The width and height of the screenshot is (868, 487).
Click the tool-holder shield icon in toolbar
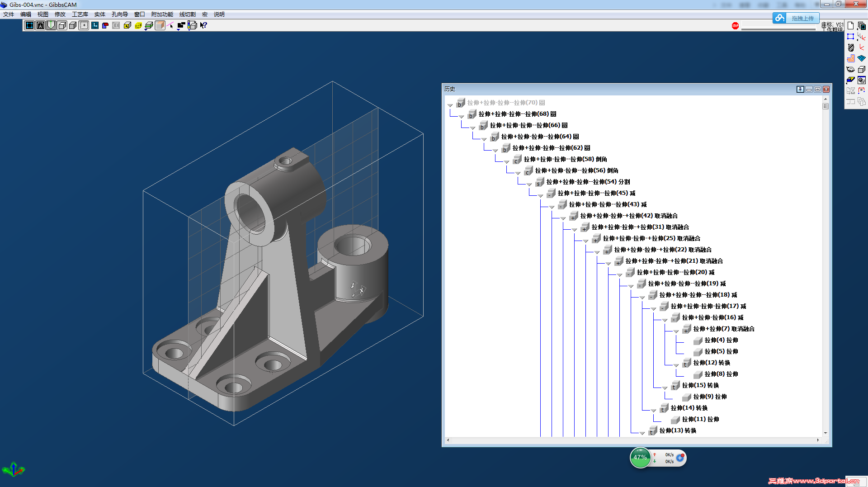51,25
